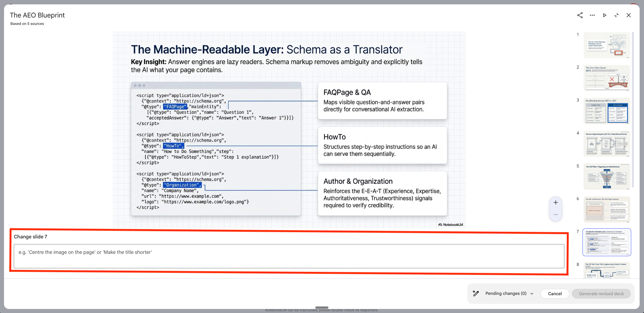Click the collapse fullscreen arrows icon
This screenshot has height=313, width=644.
tap(616, 15)
